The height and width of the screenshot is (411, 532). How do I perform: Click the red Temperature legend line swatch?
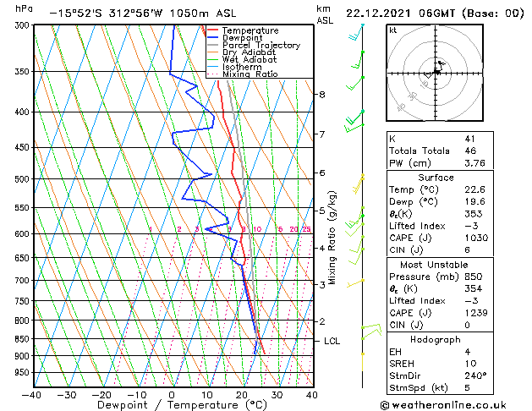click(x=213, y=30)
